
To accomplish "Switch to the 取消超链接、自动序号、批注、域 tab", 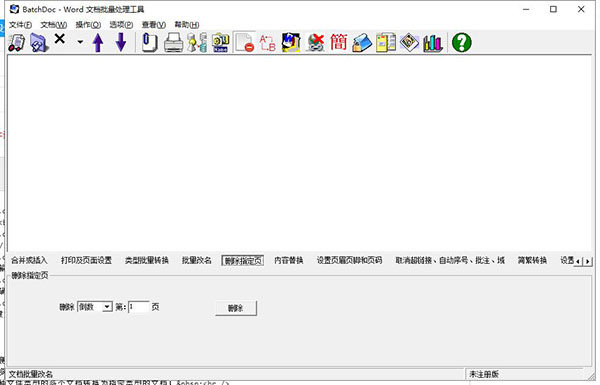I will point(450,260).
